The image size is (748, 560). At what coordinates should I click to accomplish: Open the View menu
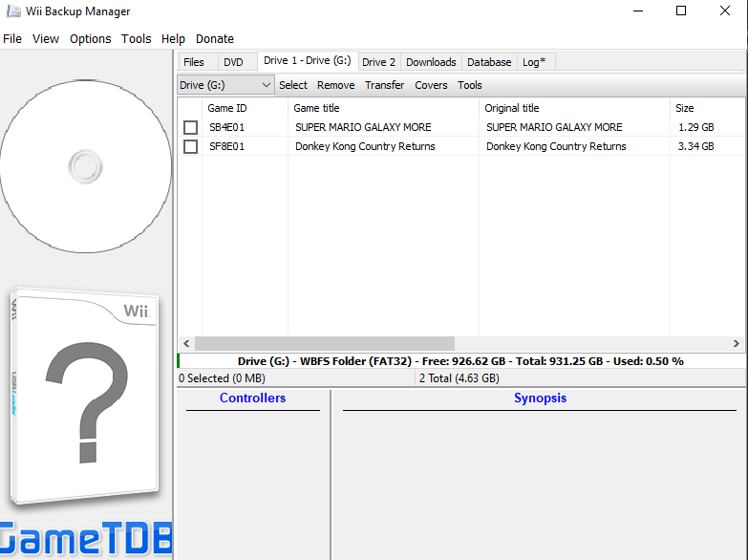coord(45,38)
